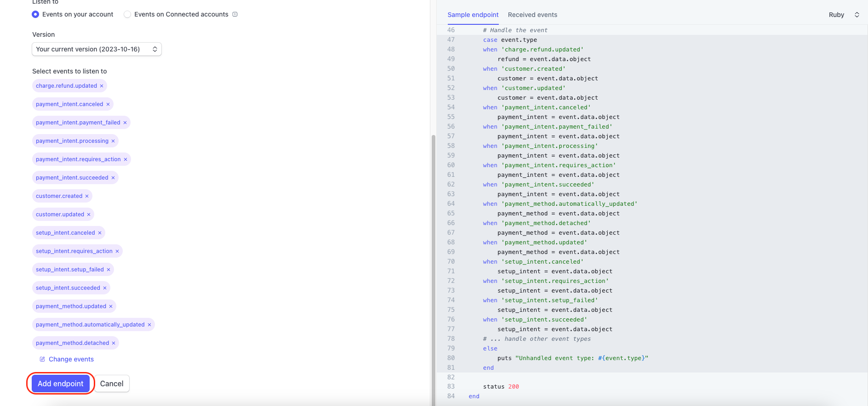Image resolution: width=868 pixels, height=406 pixels.
Task: Click the when 'setup_intent.succeeded' code line
Action: point(535,320)
